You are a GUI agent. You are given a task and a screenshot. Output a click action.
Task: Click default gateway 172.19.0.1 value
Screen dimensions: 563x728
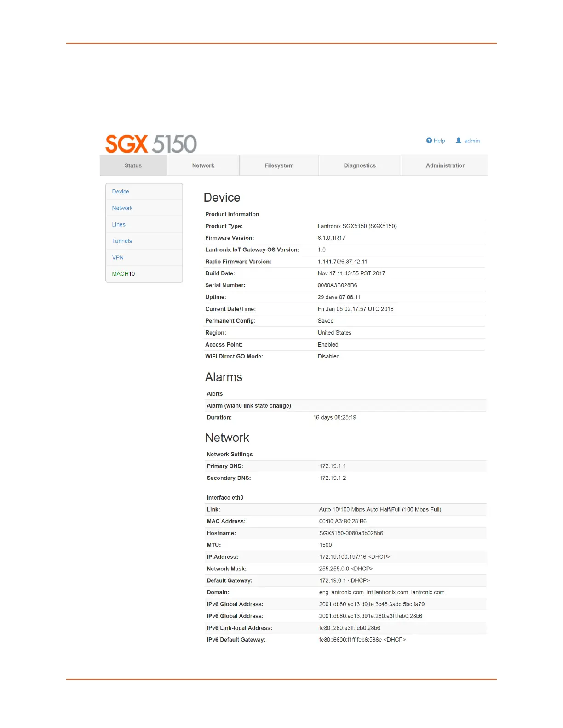click(x=345, y=581)
